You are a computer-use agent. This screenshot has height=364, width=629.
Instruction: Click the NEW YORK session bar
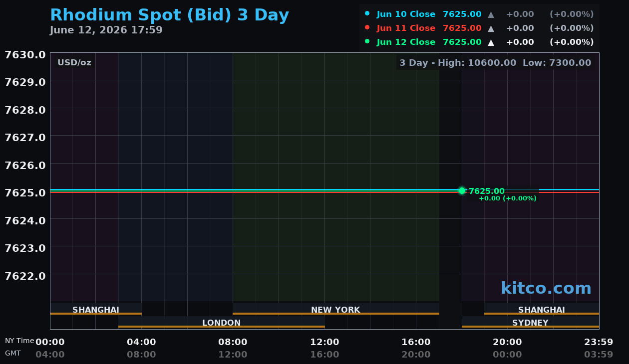(336, 310)
